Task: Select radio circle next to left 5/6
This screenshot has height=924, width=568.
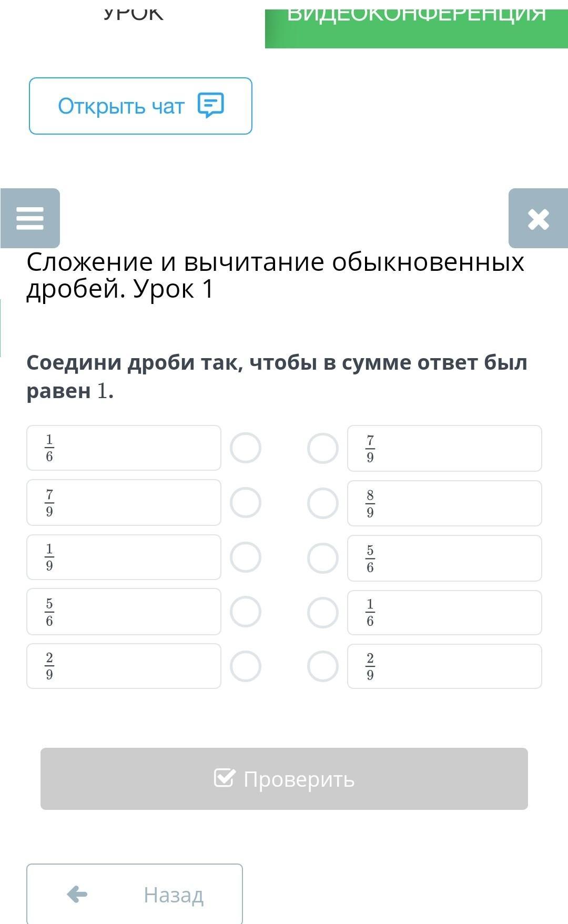Action: [246, 612]
